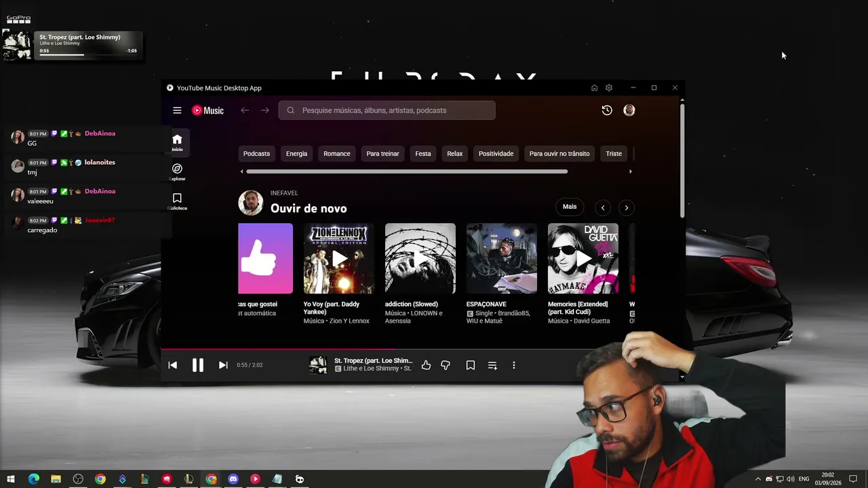Dislike the song with thumbs down
The height and width of the screenshot is (488, 868).
tap(446, 365)
